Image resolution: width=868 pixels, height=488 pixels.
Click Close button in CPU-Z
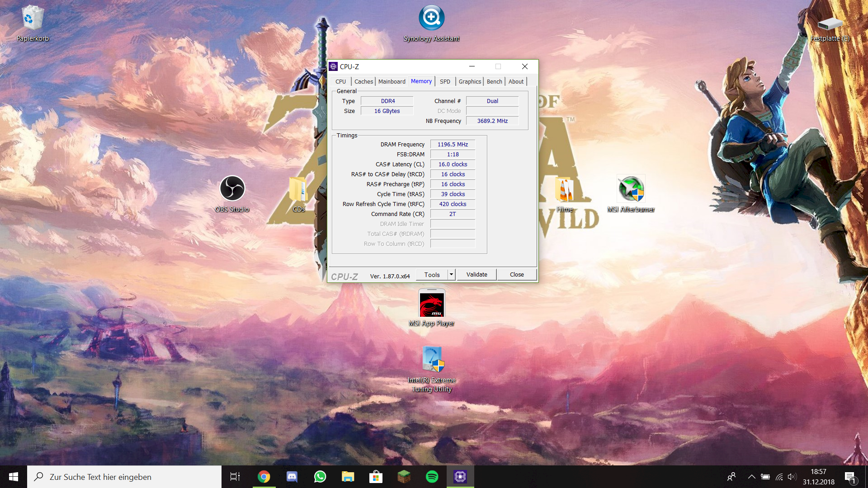click(516, 274)
